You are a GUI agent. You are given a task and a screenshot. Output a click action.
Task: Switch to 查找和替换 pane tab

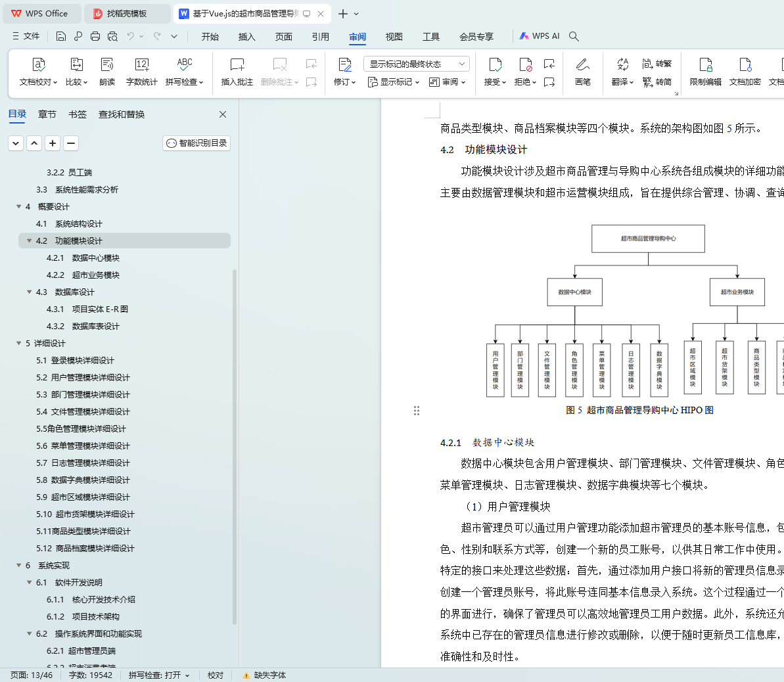click(x=122, y=114)
